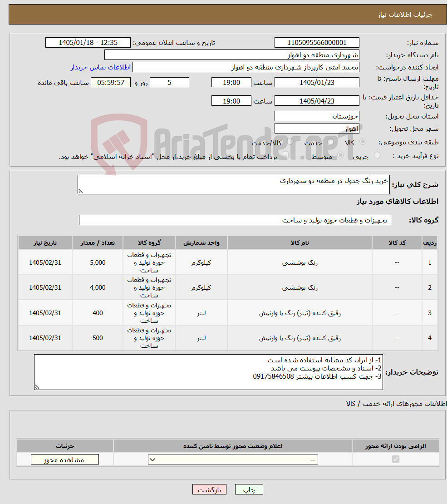Click need date 1405/02/31 in row 3

pyautogui.click(x=45, y=313)
